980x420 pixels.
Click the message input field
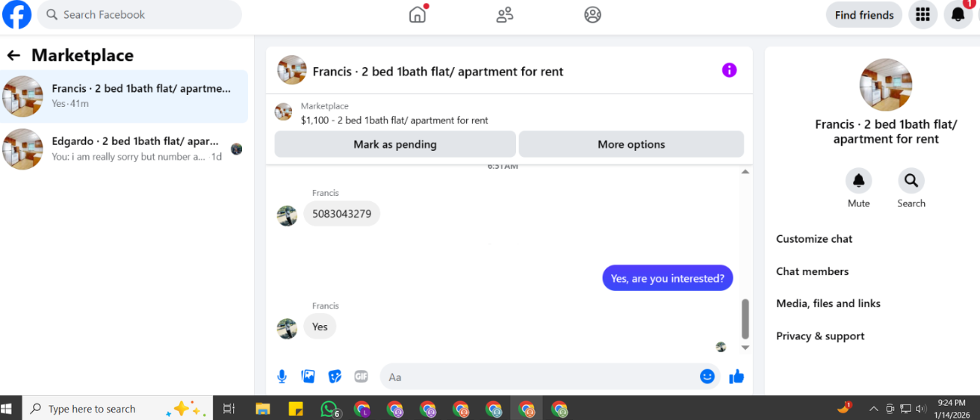pyautogui.click(x=538, y=377)
